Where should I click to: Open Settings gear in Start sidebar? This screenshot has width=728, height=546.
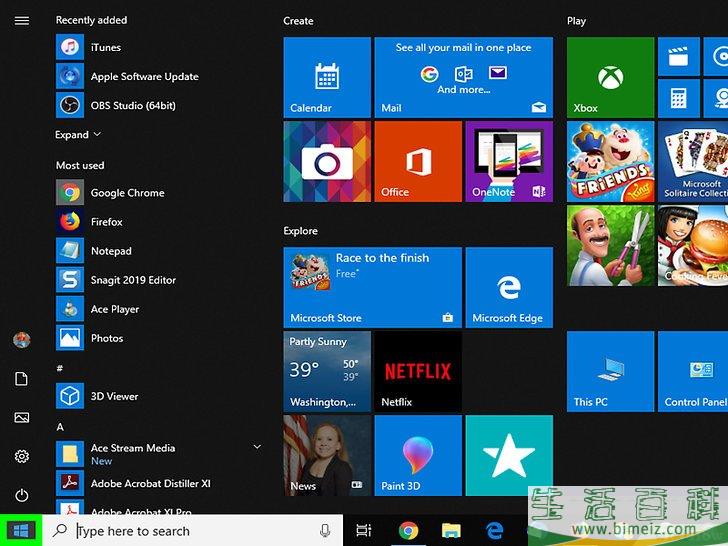(x=21, y=456)
